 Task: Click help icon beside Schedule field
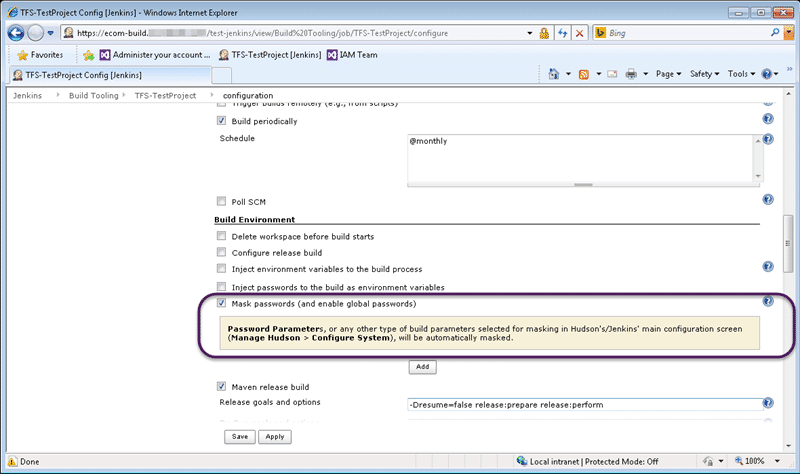[768, 139]
